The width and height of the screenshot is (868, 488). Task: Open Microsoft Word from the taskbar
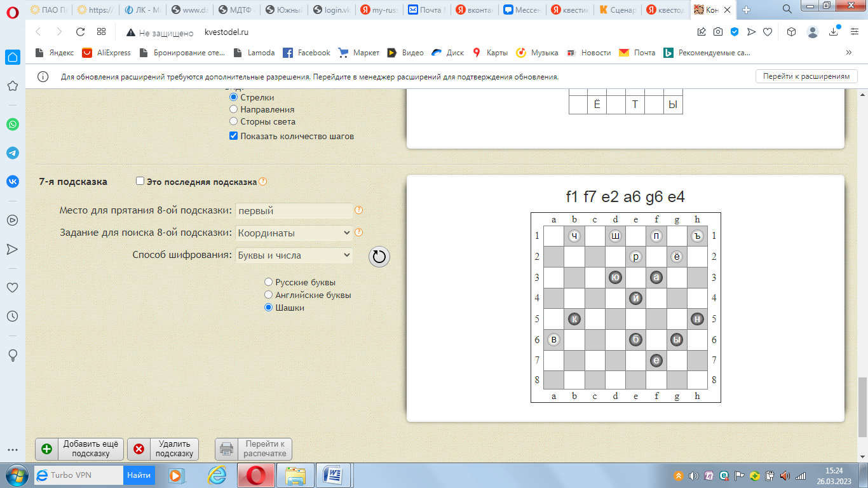pyautogui.click(x=333, y=475)
